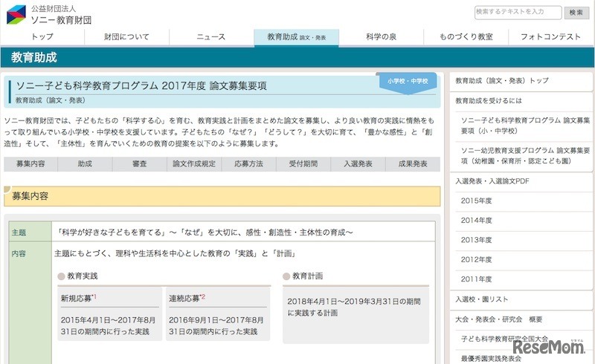Jump to the 応募方法 section tab

[x=249, y=163]
